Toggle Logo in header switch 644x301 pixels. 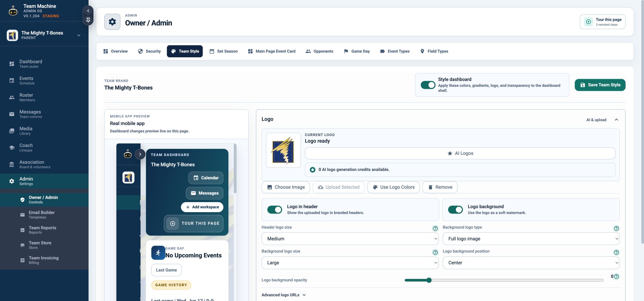(x=275, y=210)
